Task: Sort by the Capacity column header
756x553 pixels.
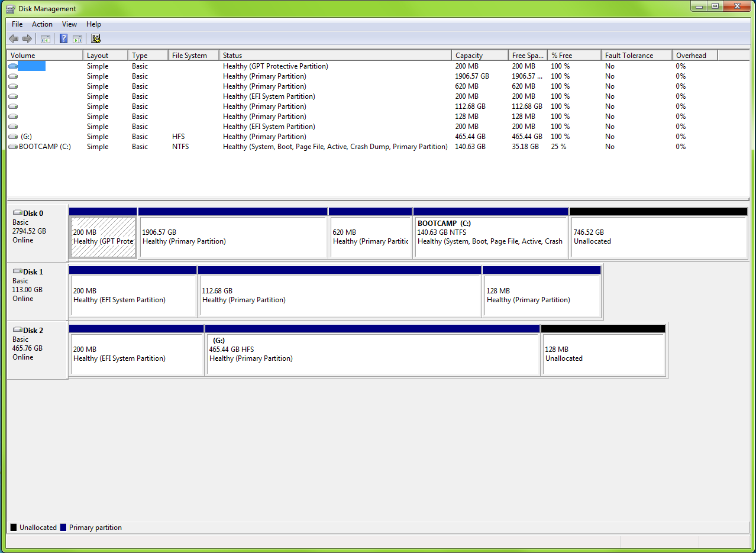Action: (480, 55)
